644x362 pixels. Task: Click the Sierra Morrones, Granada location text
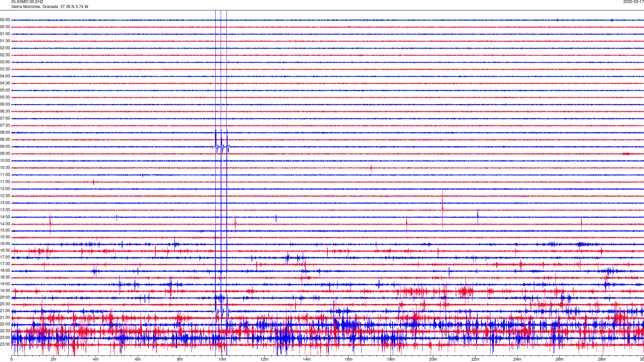tap(35, 7)
